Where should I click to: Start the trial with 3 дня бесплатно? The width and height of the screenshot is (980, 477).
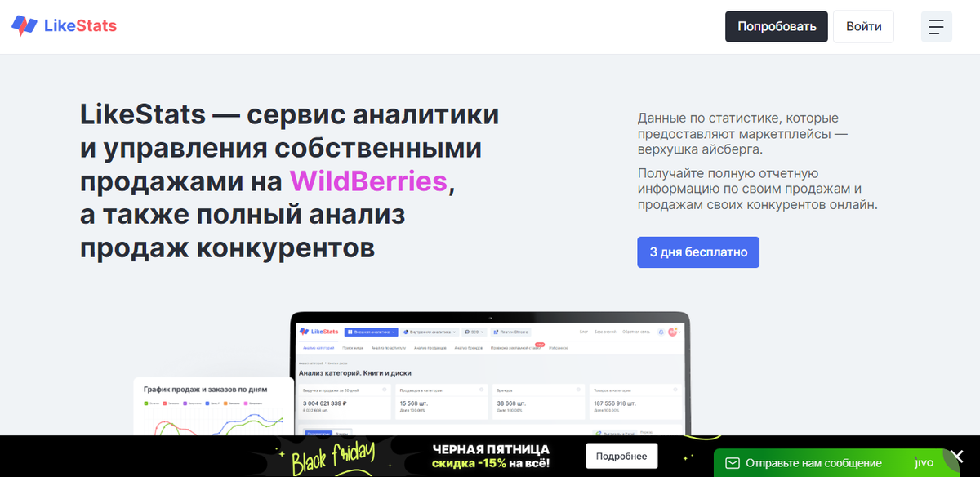(698, 252)
